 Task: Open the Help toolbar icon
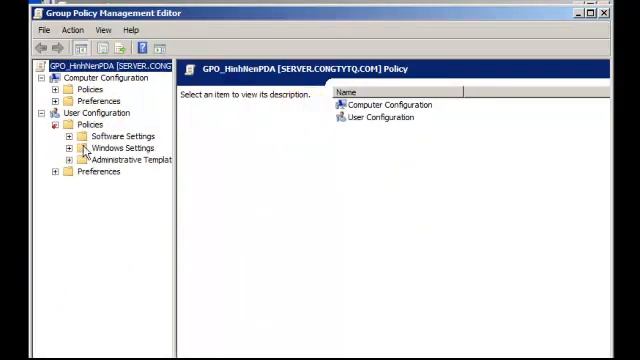pyautogui.click(x=142, y=48)
